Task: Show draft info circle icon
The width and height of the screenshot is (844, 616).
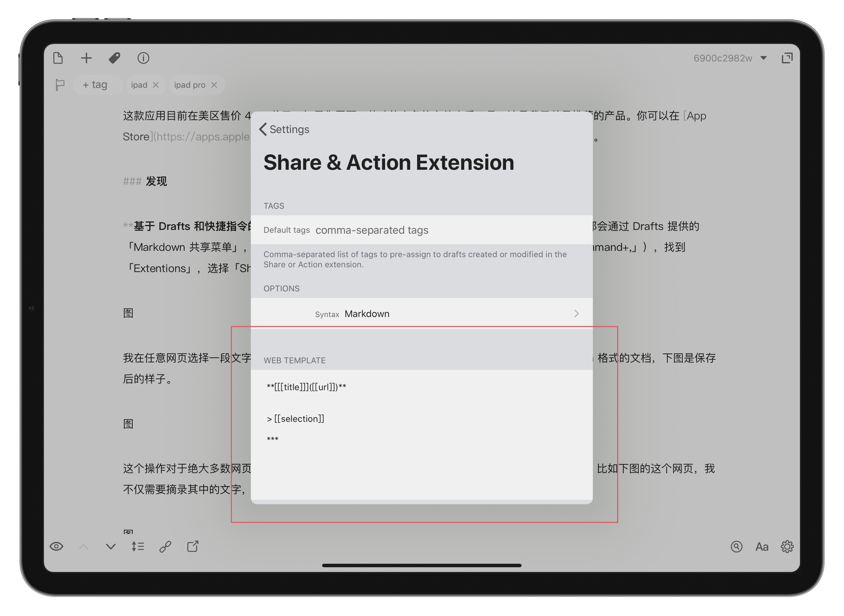Action: pyautogui.click(x=143, y=58)
